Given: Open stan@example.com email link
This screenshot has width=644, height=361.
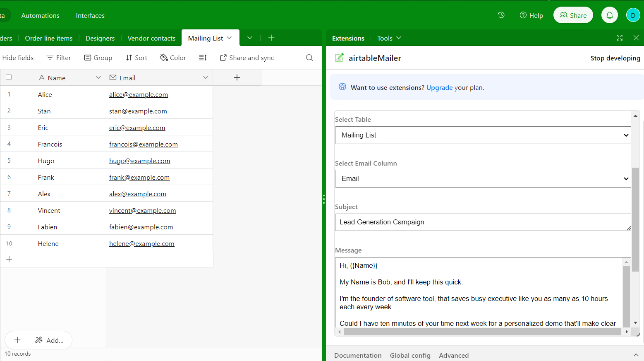Looking at the screenshot, I should 138,111.
